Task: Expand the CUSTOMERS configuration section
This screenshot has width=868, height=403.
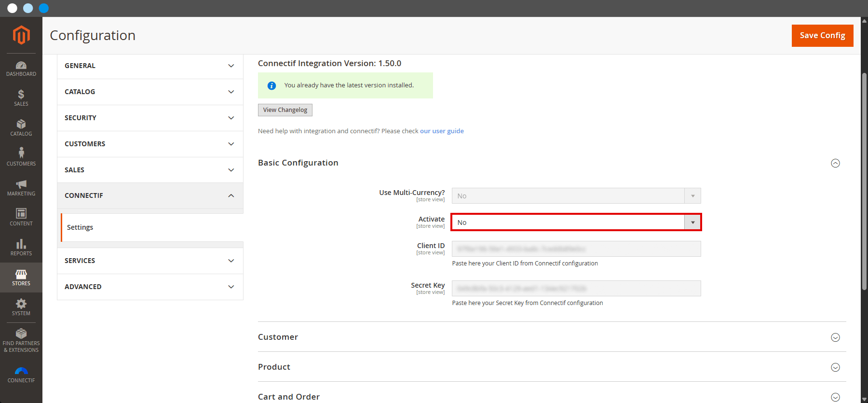Action: 150,144
